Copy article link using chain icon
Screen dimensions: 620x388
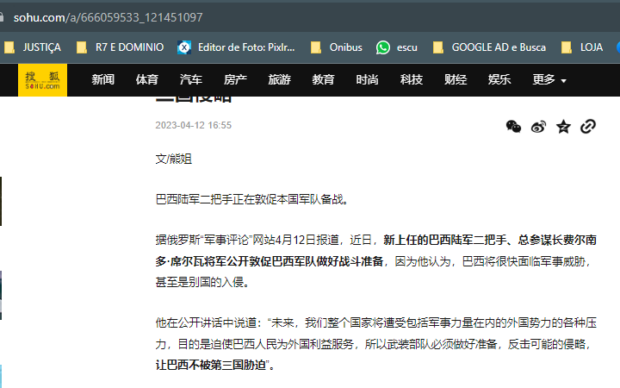pyautogui.click(x=588, y=127)
